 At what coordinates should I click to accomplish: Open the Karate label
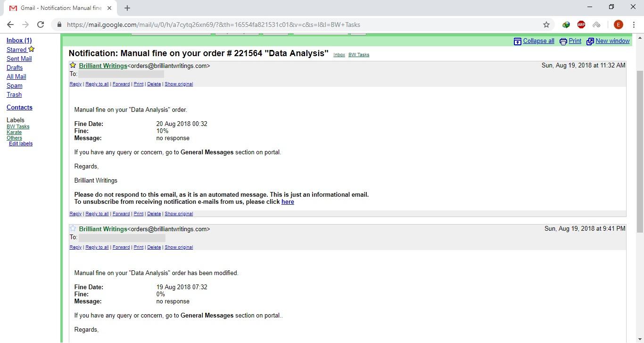point(14,132)
